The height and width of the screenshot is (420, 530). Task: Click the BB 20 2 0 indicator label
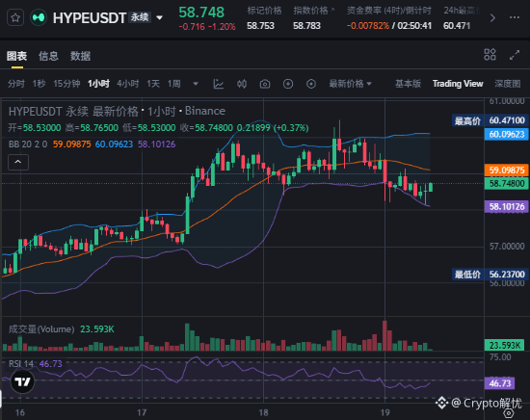coord(28,144)
